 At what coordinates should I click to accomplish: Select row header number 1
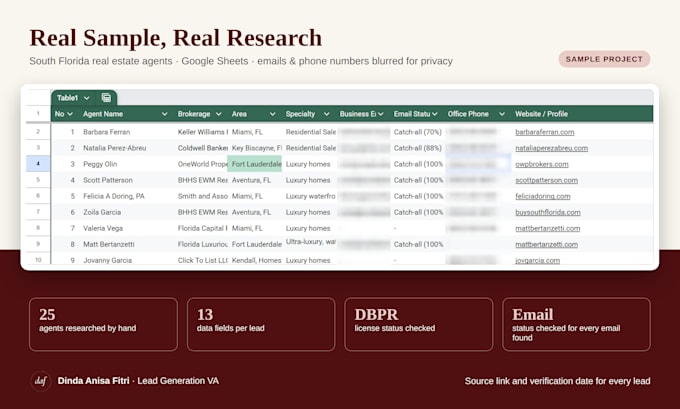[38, 114]
